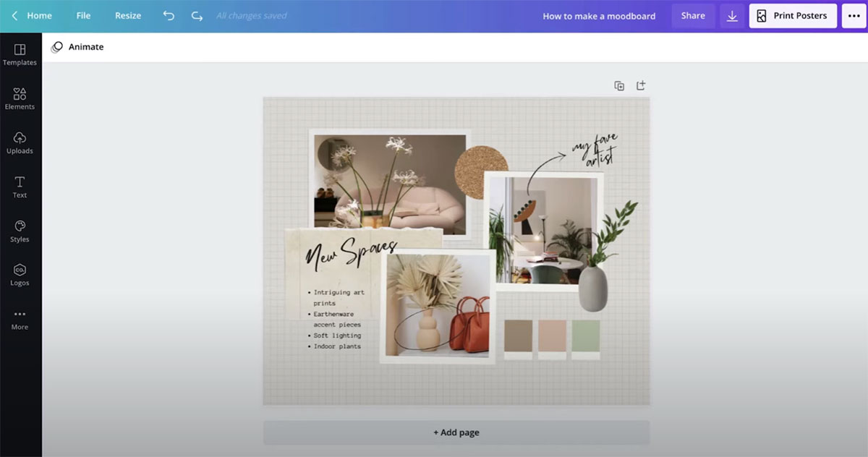Viewport: 868px width, 457px height.
Task: Open the Templates panel
Action: point(20,54)
